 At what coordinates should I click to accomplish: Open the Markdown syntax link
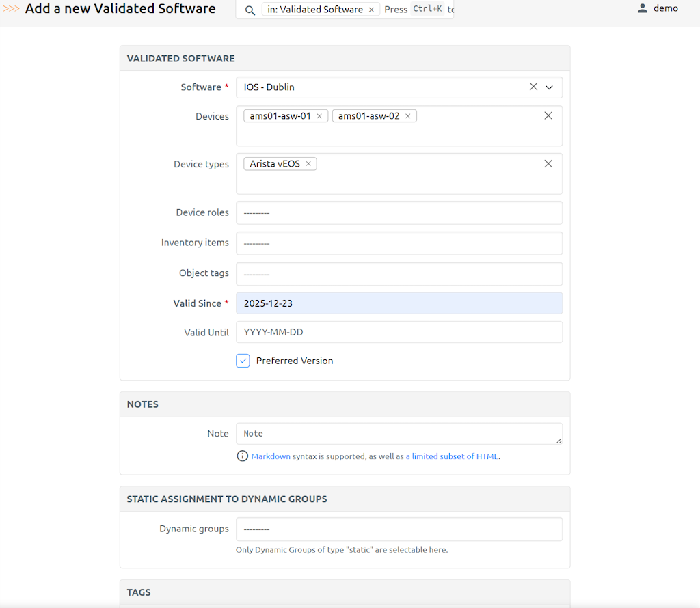pos(271,456)
